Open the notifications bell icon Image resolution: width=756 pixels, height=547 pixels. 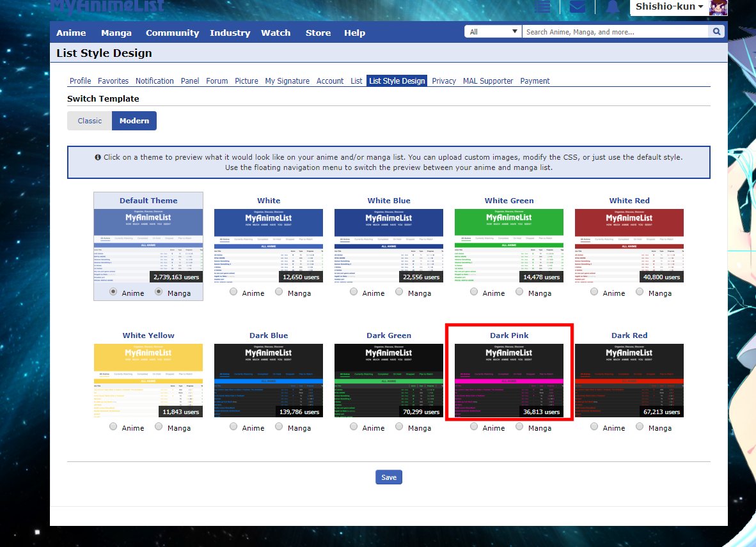(613, 7)
